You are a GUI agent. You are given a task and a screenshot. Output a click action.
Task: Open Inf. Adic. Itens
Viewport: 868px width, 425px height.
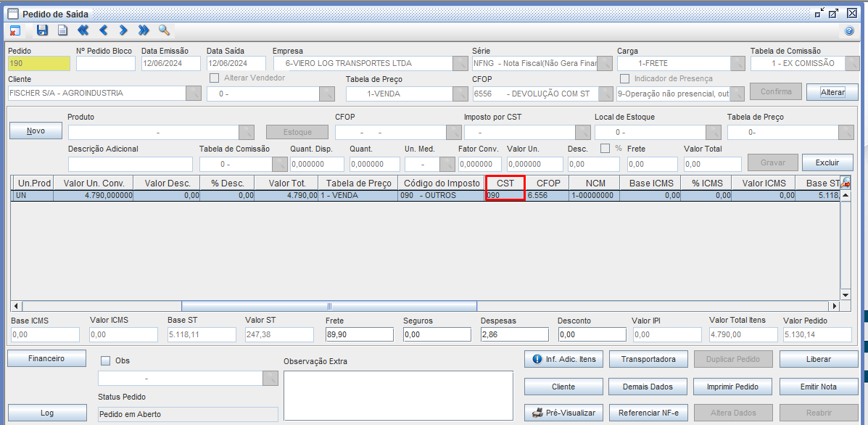click(563, 359)
